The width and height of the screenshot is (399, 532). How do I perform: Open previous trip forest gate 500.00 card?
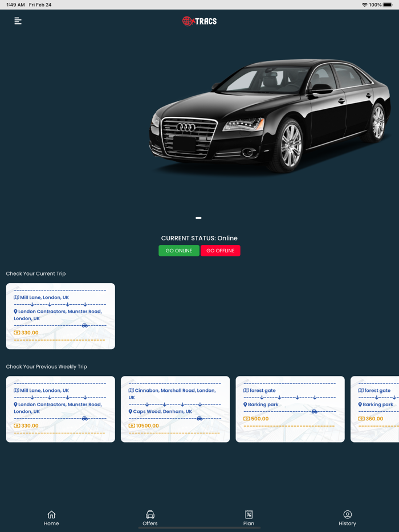290,409
